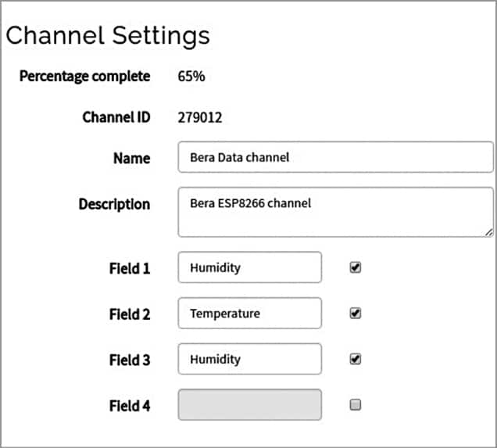Click the 65% percentage complete value
The height and width of the screenshot is (448, 497).
pos(192,77)
